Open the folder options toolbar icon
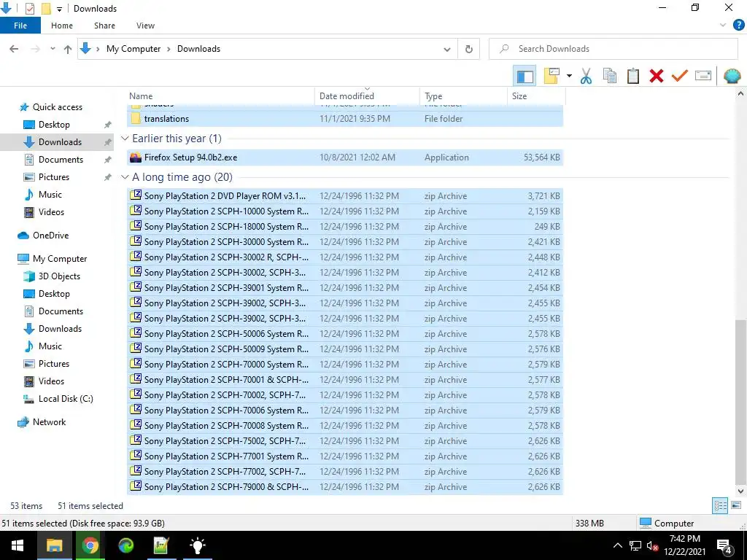Screen dimensions: 747x560 (x=551, y=76)
